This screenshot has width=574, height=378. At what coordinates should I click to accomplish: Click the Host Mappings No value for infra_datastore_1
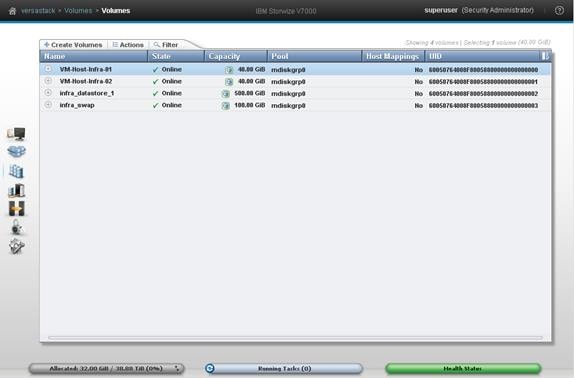click(418, 94)
